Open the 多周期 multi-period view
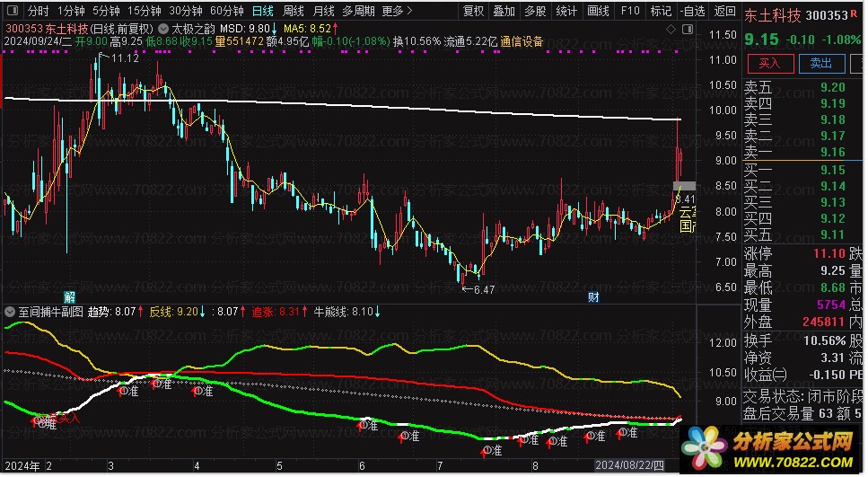The image size is (868, 477). point(358,11)
